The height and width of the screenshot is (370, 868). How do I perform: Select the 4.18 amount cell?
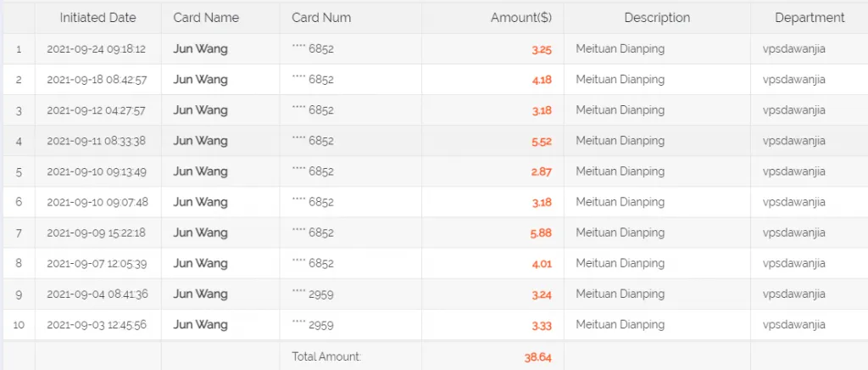pos(542,80)
